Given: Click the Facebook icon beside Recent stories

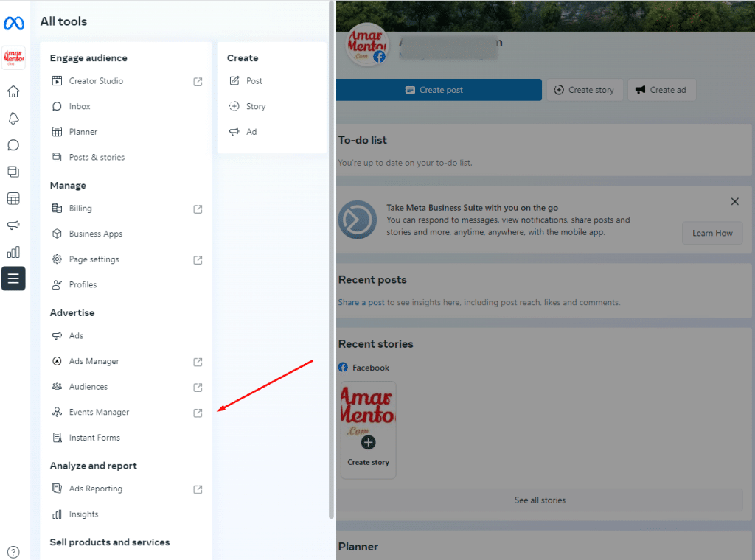Looking at the screenshot, I should [344, 368].
